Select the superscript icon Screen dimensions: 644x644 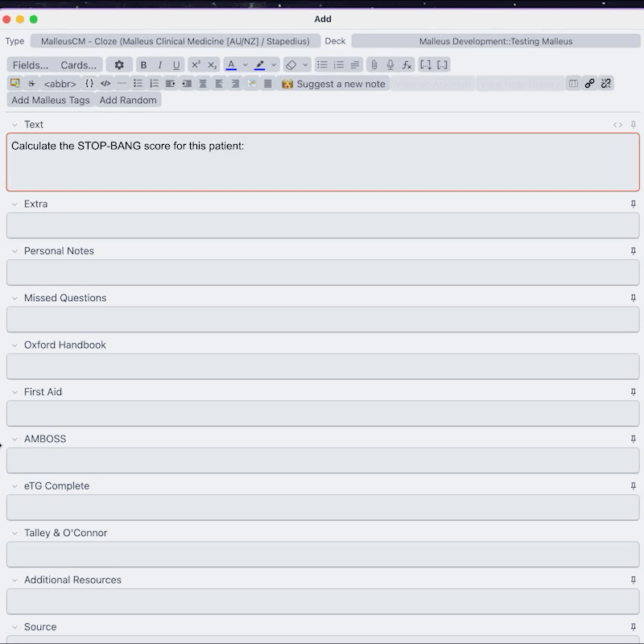coord(194,64)
